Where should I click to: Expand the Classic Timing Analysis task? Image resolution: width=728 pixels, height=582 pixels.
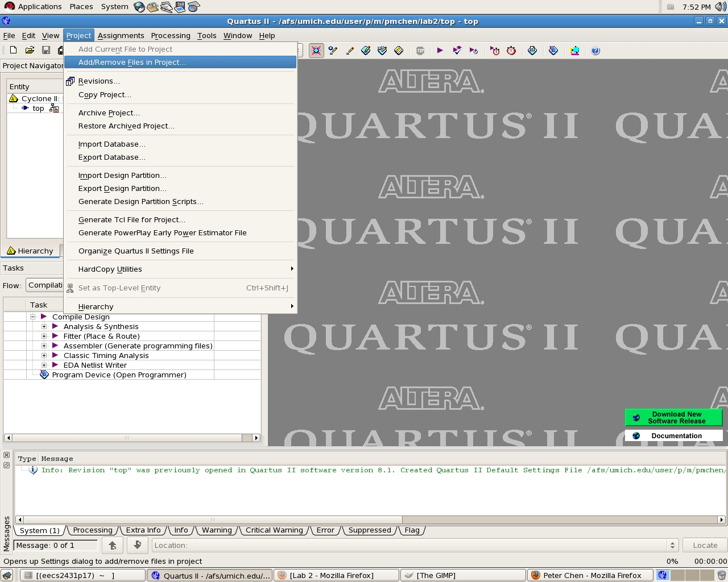(44, 355)
